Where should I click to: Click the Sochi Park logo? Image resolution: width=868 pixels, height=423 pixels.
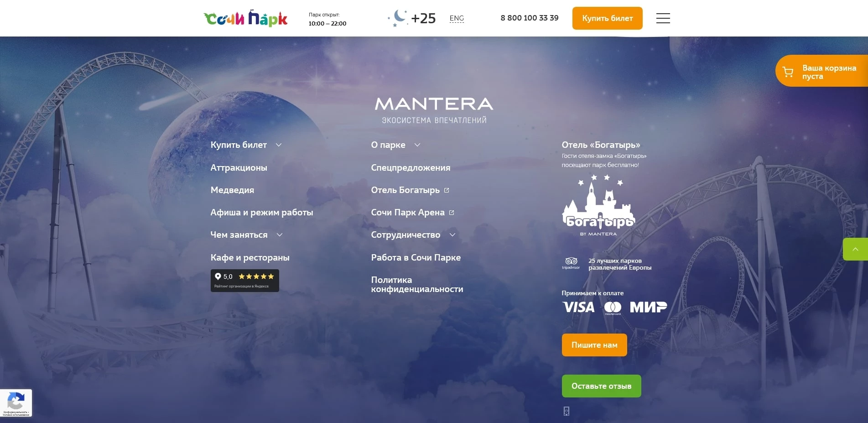pyautogui.click(x=245, y=18)
